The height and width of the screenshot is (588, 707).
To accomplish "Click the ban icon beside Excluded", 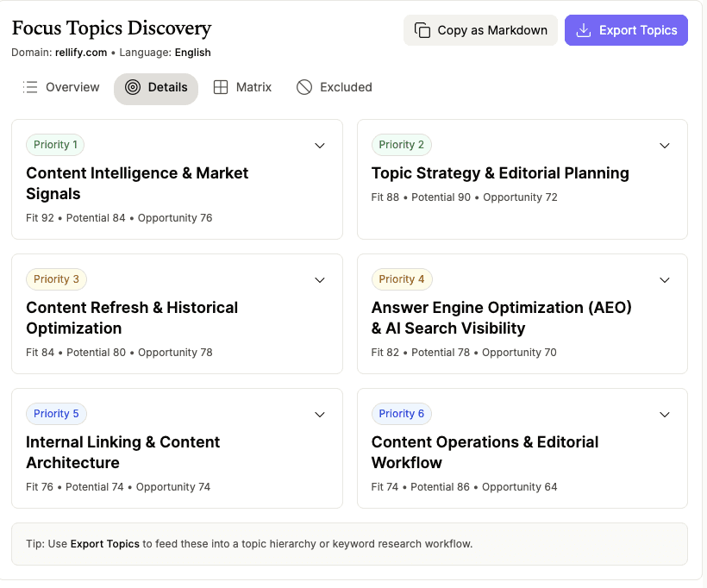I will [304, 87].
